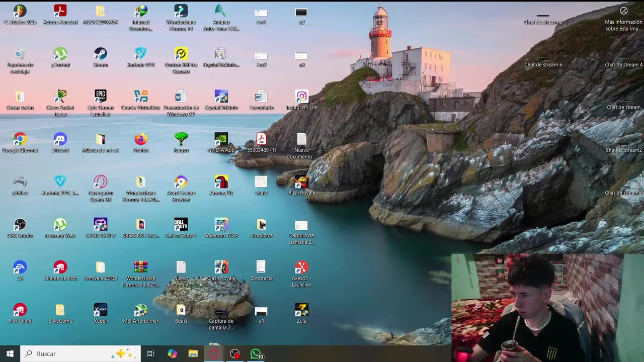Open the Rush Royale shortcut
644x362 pixels.
[302, 186]
